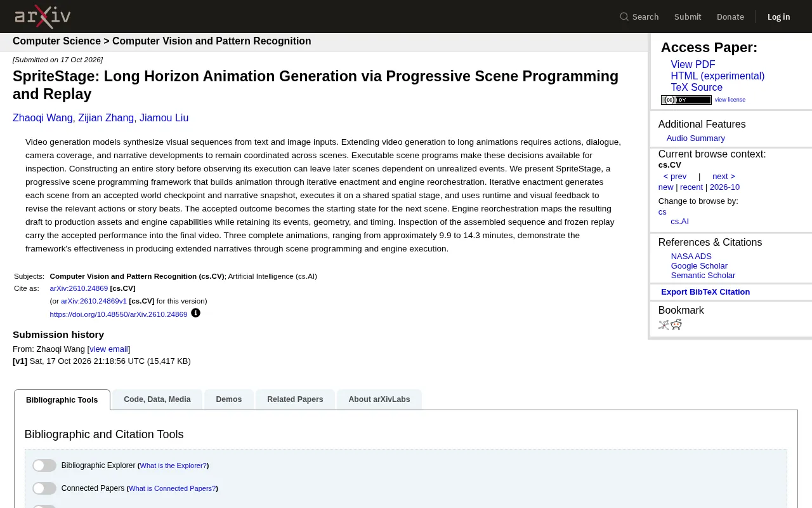The width and height of the screenshot is (812, 508).
Task: Open author Jiamou Liu's link
Action: [164, 118]
